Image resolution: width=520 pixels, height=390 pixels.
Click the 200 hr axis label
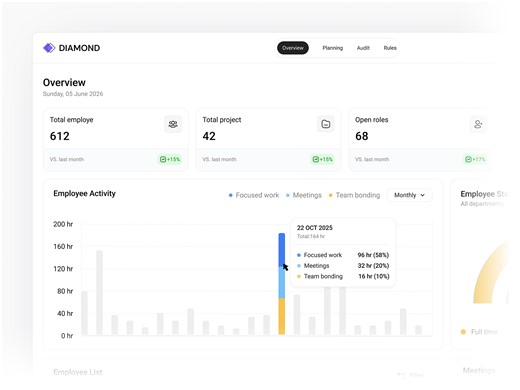(63, 224)
